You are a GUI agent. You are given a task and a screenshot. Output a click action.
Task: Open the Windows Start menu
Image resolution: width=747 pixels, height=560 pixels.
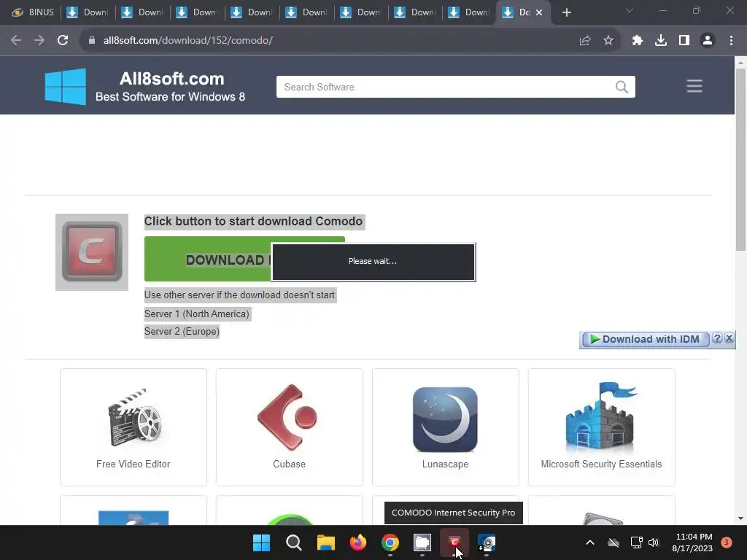(261, 542)
